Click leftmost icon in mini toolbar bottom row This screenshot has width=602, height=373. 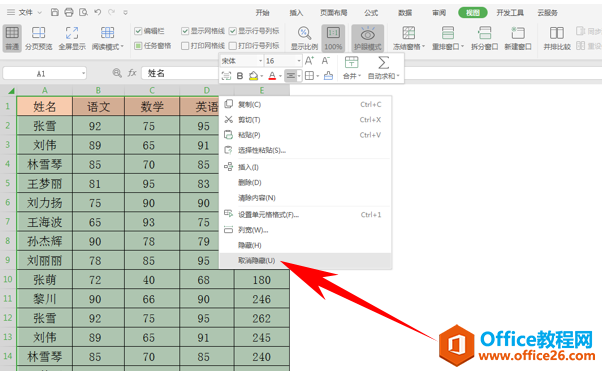227,76
